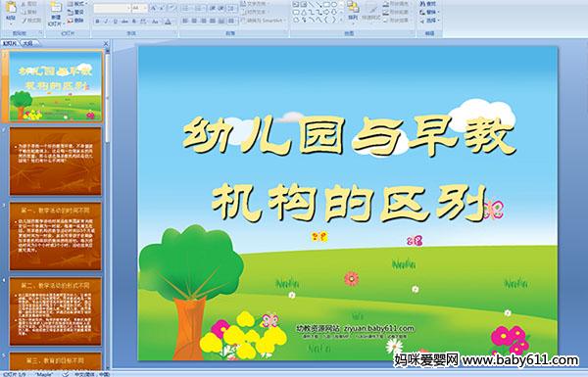Toggle underline formatting
Viewport: 588px width, 377px height.
[116, 22]
